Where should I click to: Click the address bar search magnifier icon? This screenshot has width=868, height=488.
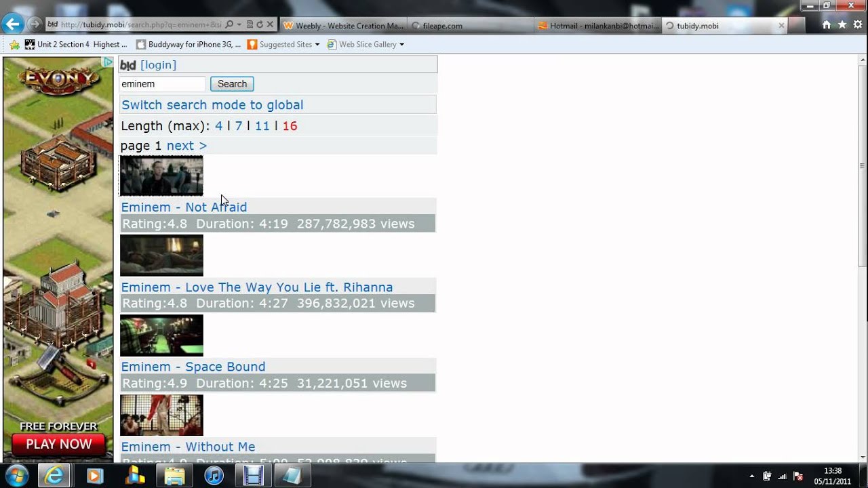pos(229,25)
